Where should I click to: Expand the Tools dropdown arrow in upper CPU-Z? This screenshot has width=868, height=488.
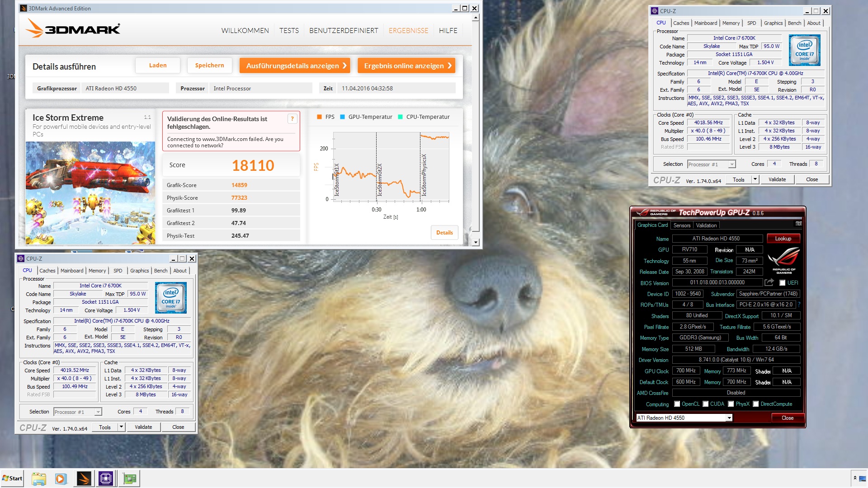pyautogui.click(x=755, y=179)
